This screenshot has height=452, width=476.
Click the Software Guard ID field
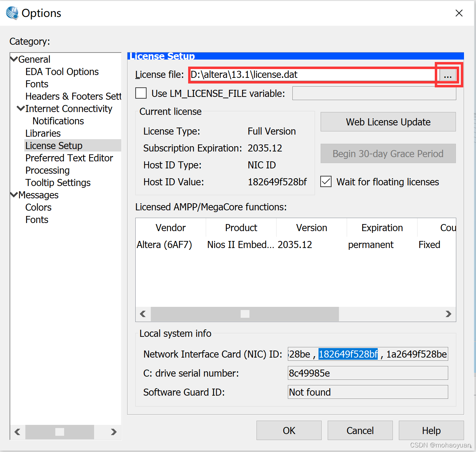[x=368, y=392]
